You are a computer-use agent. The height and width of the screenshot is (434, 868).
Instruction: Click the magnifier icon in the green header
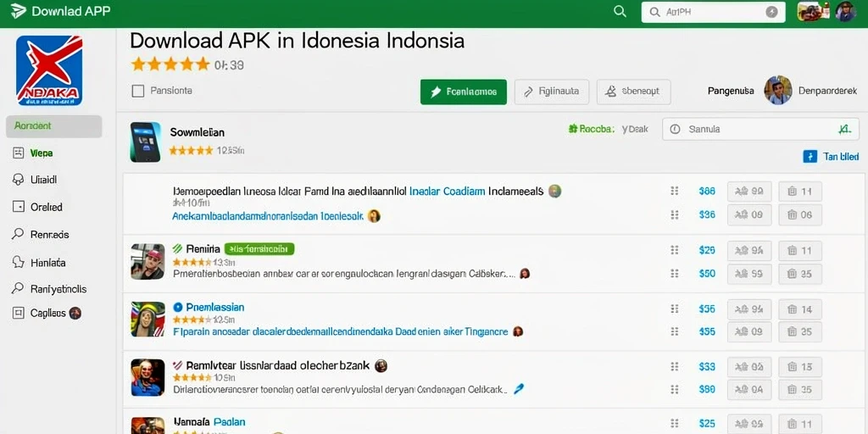pyautogui.click(x=620, y=12)
